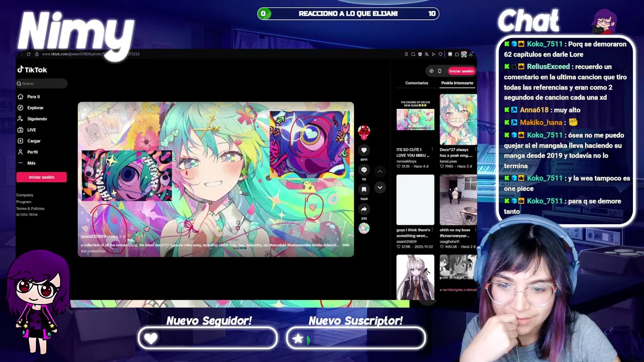Open the Program footer link

click(x=24, y=202)
